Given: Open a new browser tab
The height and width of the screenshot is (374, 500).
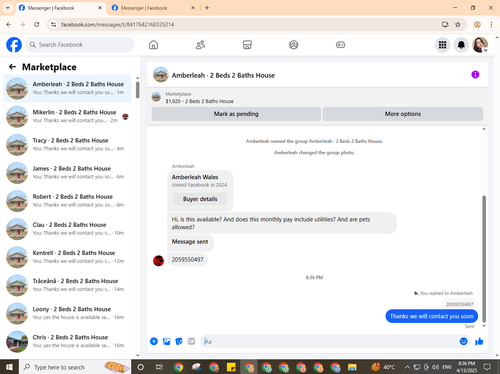Looking at the screenshot, I should (207, 8).
